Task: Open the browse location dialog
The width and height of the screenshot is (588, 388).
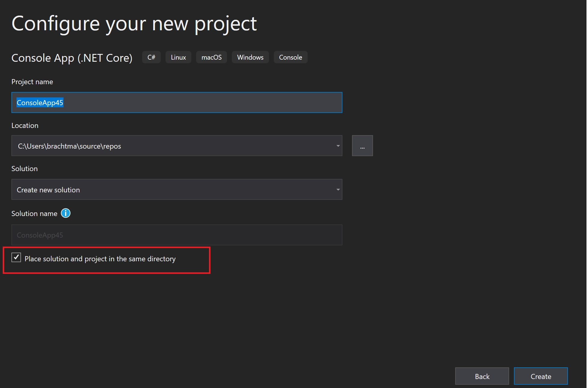Action: (x=362, y=146)
